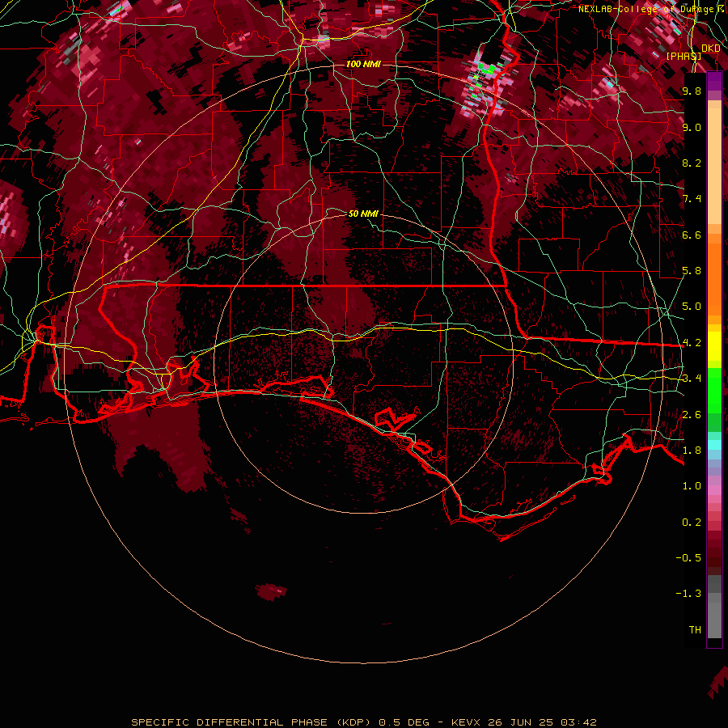Click the 2.6 value on the color scale

coord(692,415)
